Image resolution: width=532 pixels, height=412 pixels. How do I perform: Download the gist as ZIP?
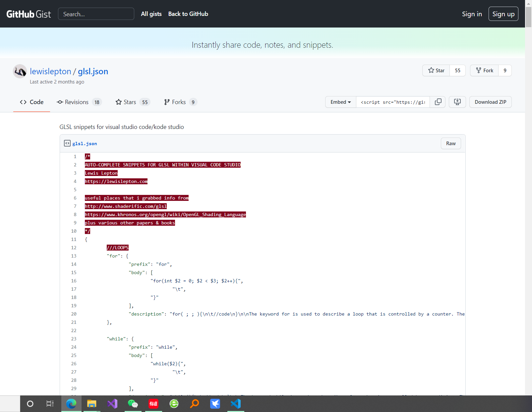click(491, 102)
